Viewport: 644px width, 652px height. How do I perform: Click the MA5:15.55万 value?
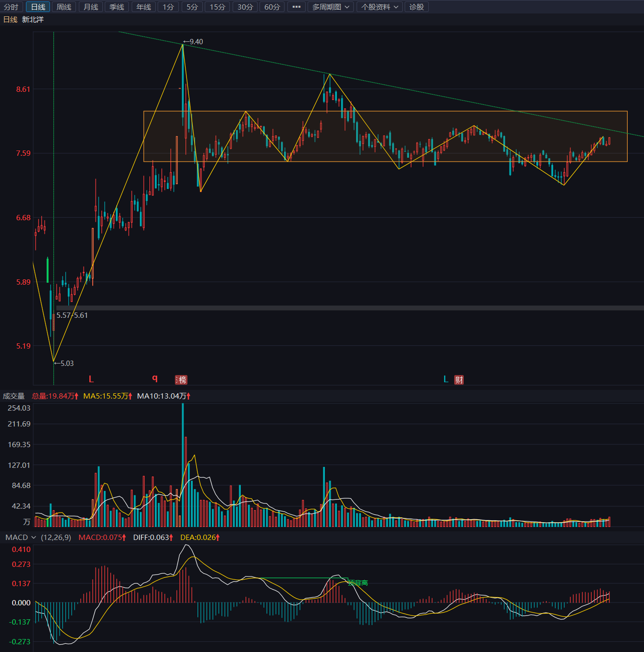108,396
